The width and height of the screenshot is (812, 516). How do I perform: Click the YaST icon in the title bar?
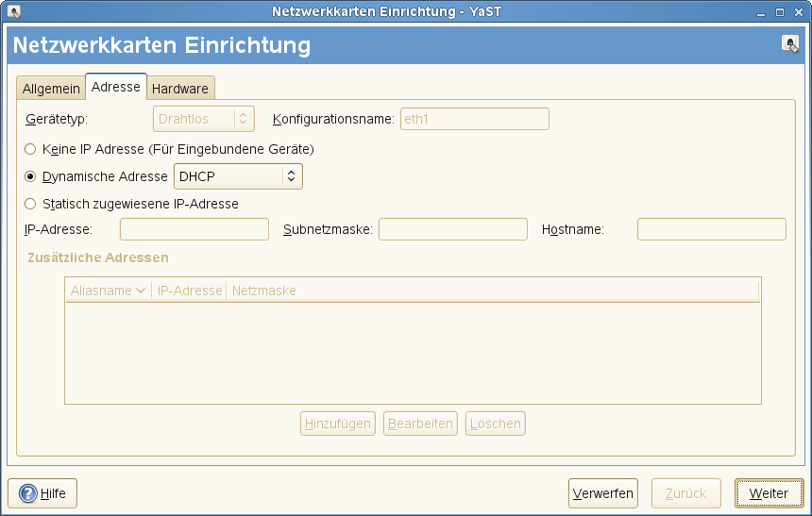click(x=14, y=11)
